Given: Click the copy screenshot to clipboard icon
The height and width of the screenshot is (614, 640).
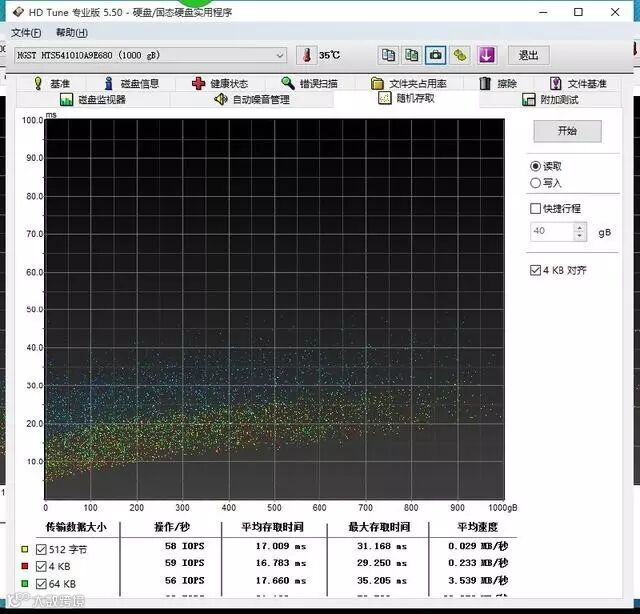Looking at the screenshot, I should point(411,55).
